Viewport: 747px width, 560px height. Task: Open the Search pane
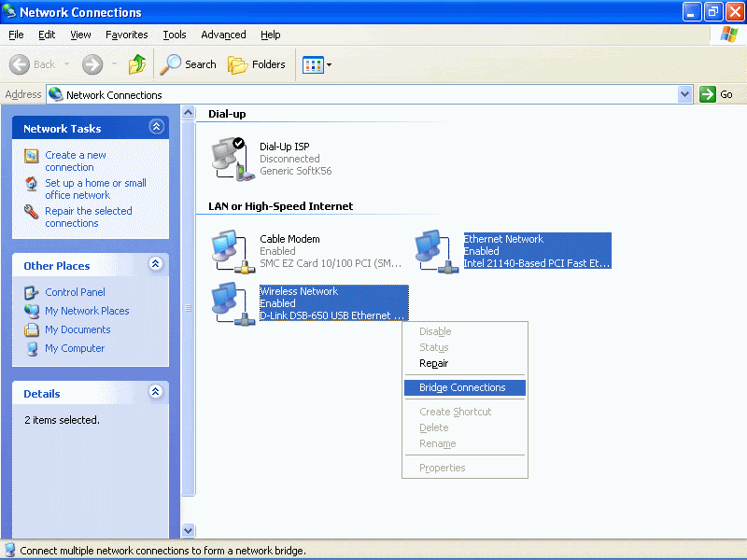click(188, 64)
